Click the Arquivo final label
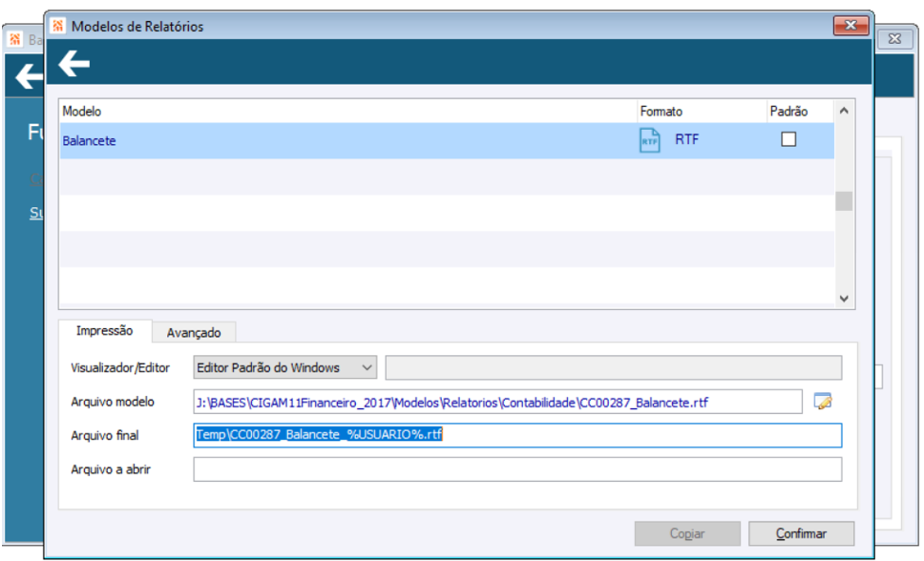The height and width of the screenshot is (561, 924). pyautogui.click(x=104, y=435)
